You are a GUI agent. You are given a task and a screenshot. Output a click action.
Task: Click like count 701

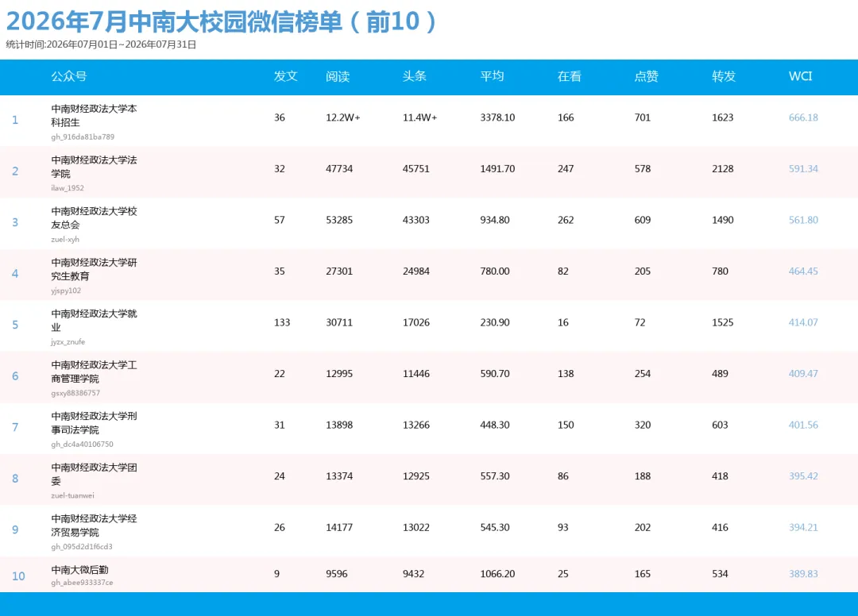(x=643, y=117)
